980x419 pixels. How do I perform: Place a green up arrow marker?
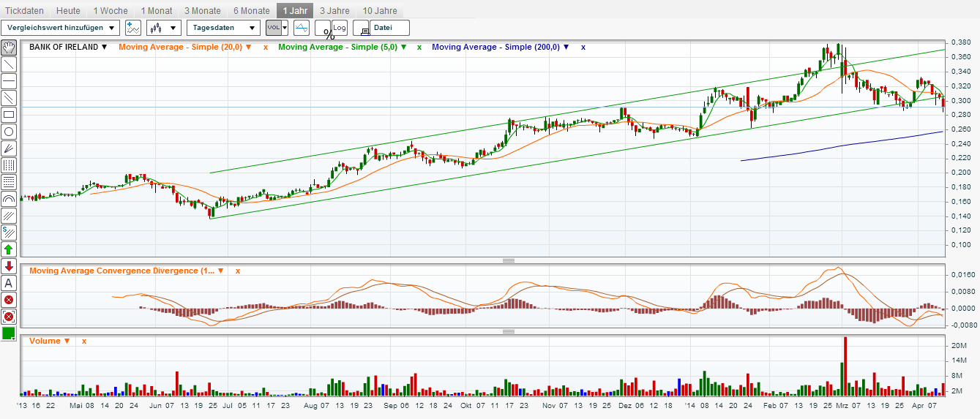(x=9, y=249)
